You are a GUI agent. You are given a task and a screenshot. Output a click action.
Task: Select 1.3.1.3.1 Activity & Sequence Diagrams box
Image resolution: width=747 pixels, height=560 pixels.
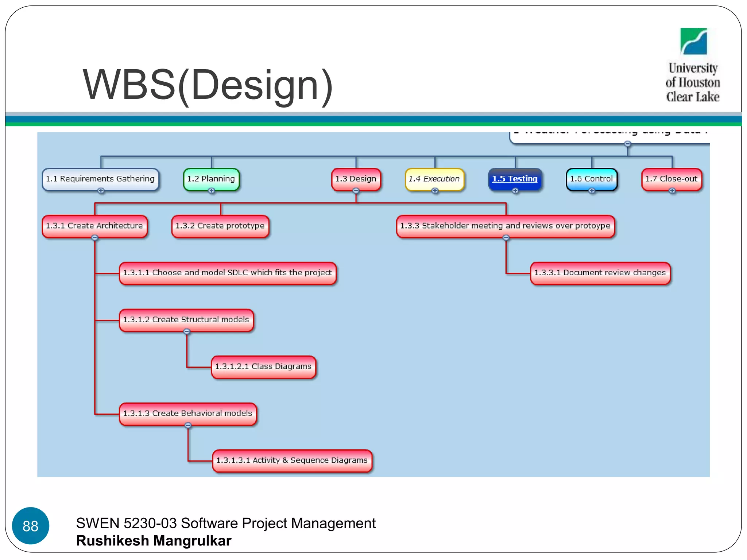(x=292, y=461)
